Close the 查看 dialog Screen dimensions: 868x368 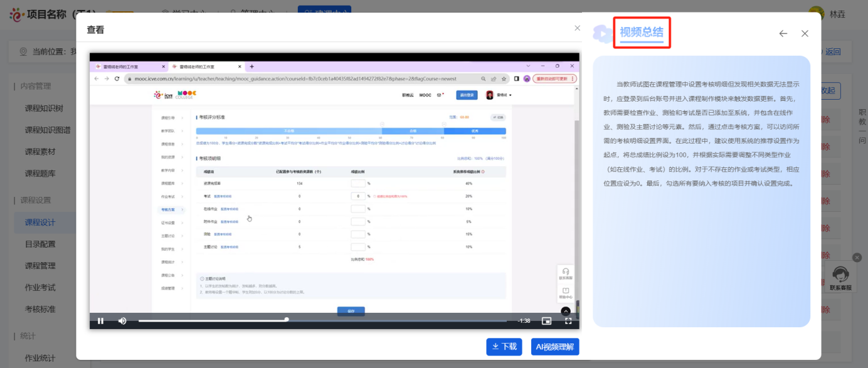(x=577, y=28)
